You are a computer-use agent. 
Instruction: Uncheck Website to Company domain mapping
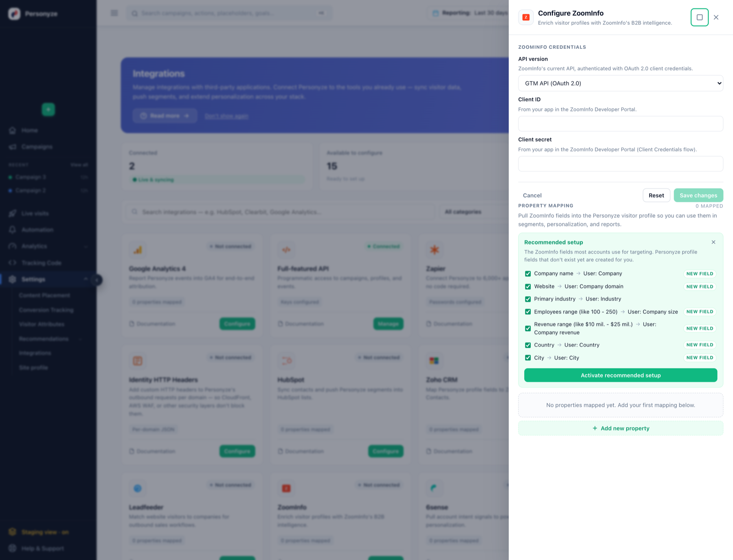[528, 287]
